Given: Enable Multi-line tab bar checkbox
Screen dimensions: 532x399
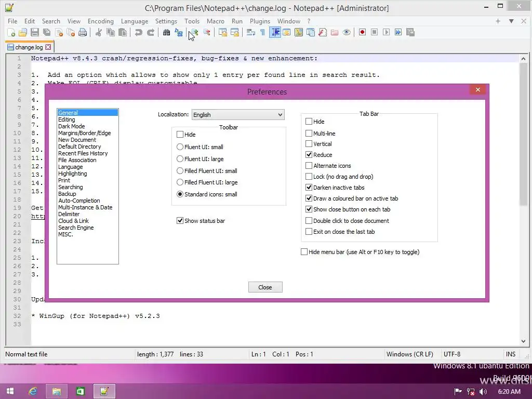Looking at the screenshot, I should [x=309, y=134].
